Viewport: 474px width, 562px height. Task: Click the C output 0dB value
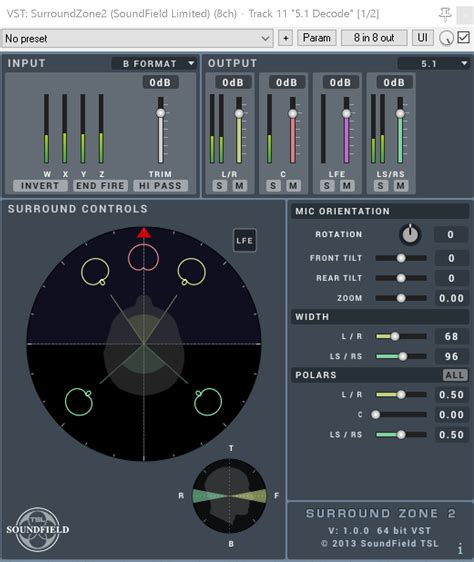pos(287,82)
